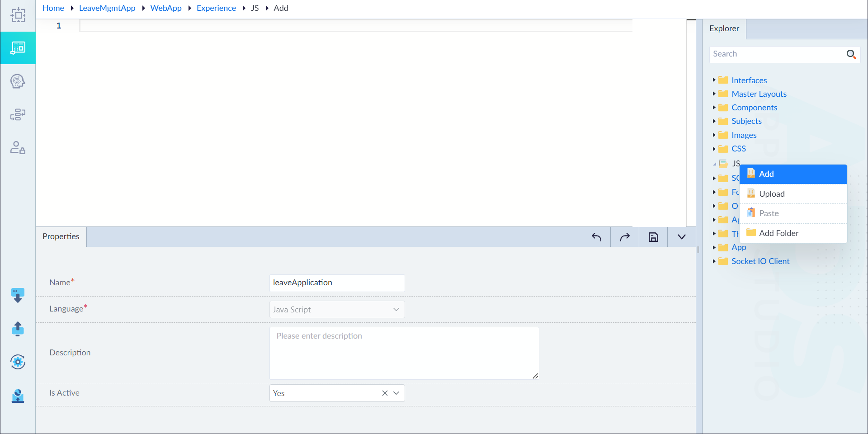Screen dimensions: 868x434
Task: Open the workflow blocks sidebar icon
Action: click(x=18, y=115)
